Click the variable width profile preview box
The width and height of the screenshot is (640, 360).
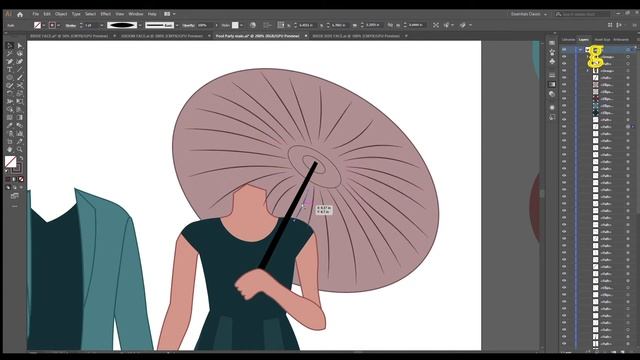122,25
